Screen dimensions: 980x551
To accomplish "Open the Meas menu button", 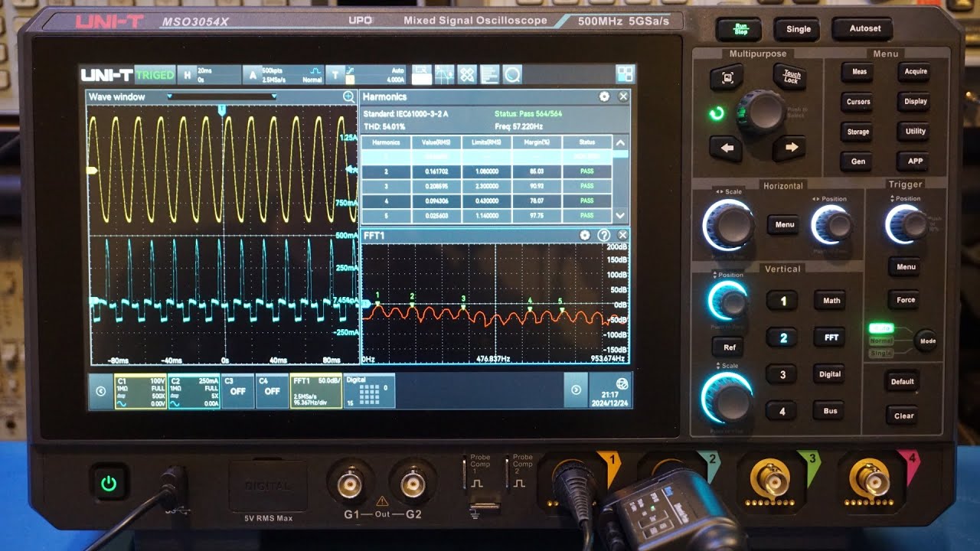I will [858, 72].
